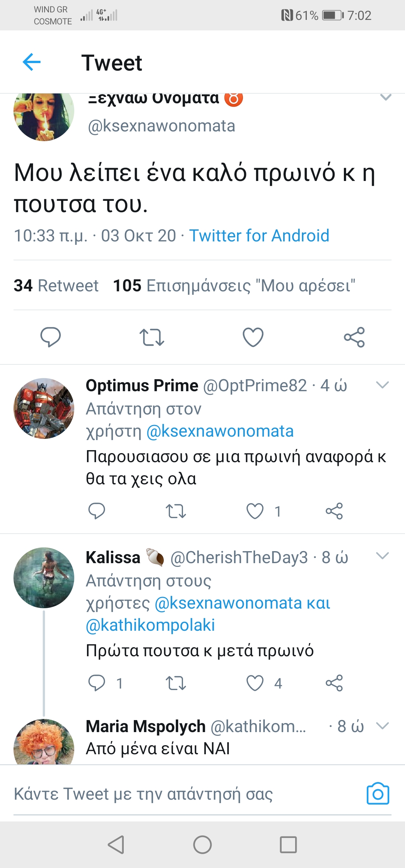Retweet Optimus Prime's reply

175,511
